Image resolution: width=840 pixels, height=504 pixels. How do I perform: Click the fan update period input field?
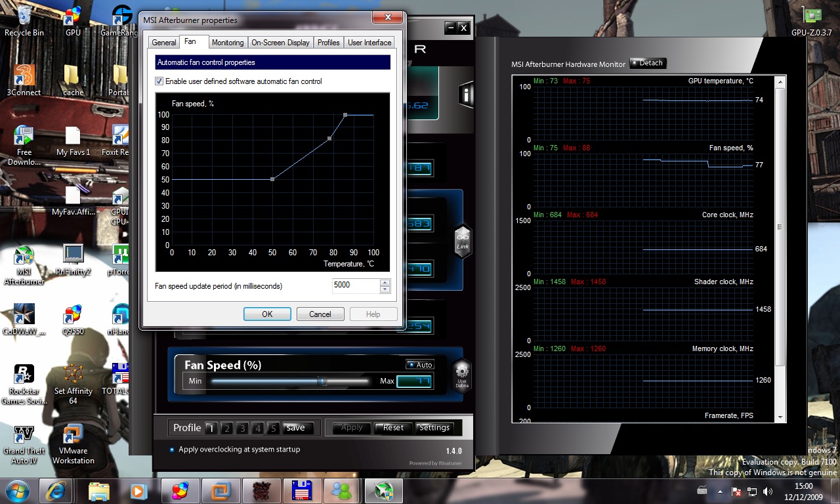(356, 285)
